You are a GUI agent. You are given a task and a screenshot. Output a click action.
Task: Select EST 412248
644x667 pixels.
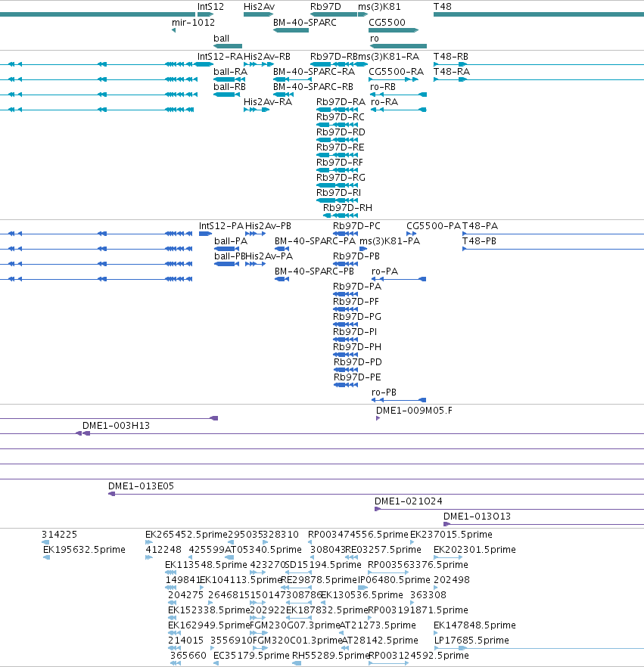pos(163,550)
